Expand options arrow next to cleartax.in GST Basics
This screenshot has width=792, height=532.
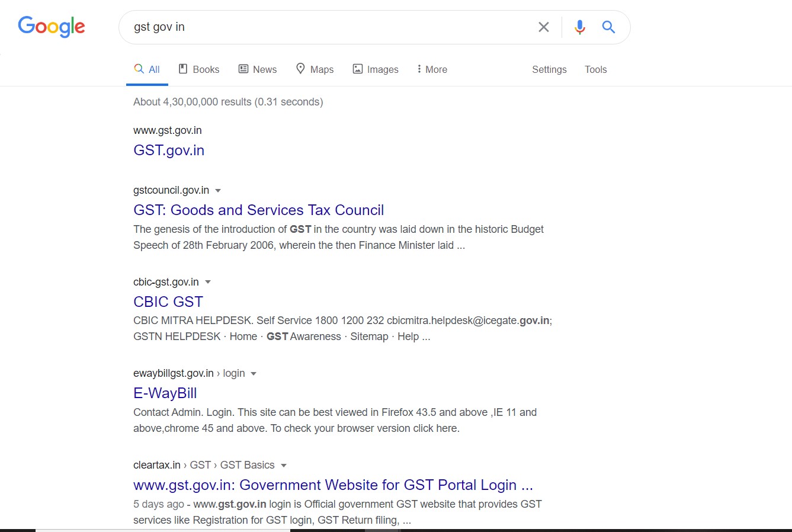(x=283, y=466)
